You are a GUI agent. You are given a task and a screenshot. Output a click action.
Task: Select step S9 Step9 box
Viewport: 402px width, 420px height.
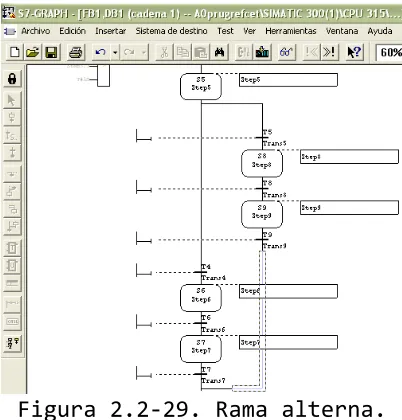262,214
